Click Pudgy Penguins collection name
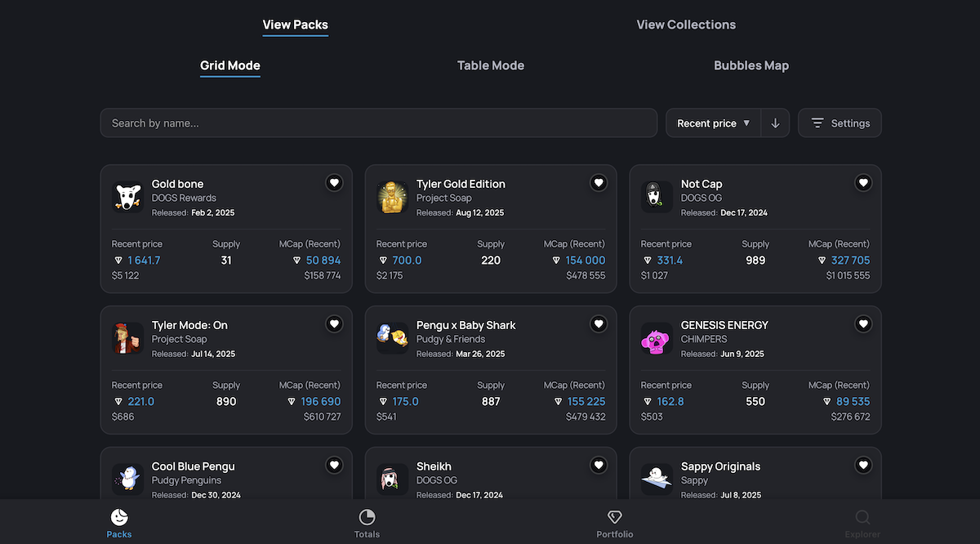The width and height of the screenshot is (980, 544). click(186, 480)
